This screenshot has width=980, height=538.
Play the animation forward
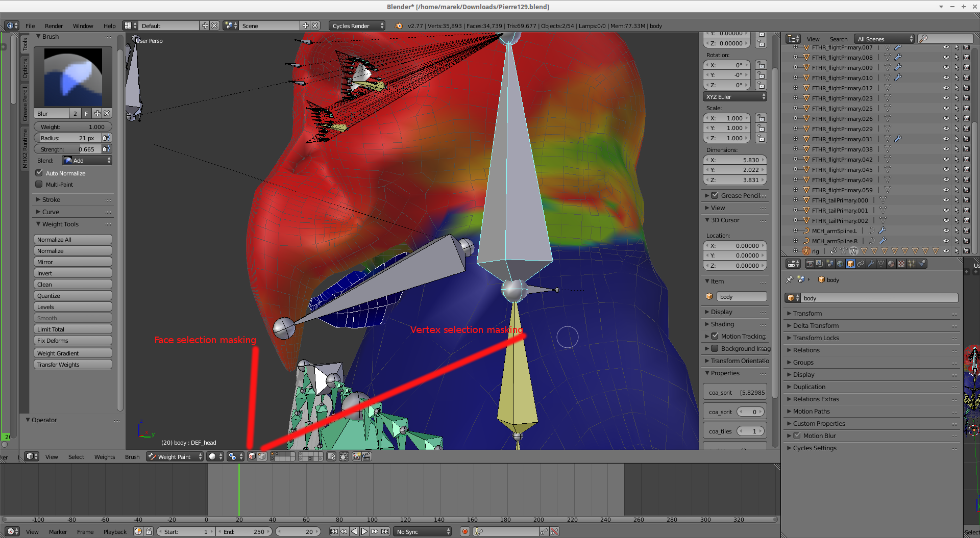coord(364,531)
